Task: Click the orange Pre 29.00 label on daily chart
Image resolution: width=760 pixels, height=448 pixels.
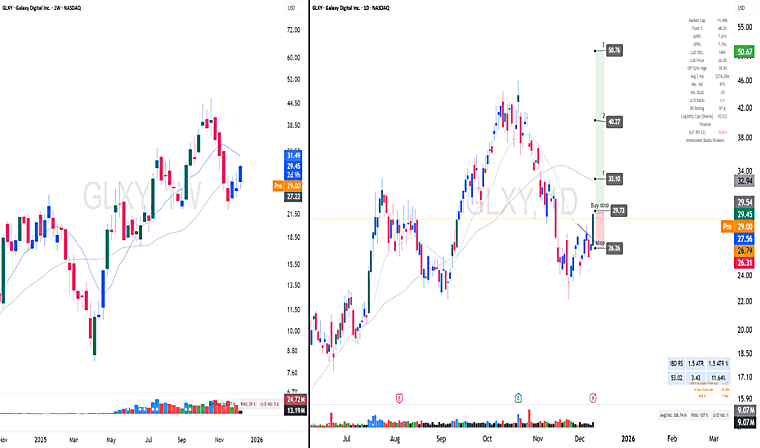Action: [738, 227]
